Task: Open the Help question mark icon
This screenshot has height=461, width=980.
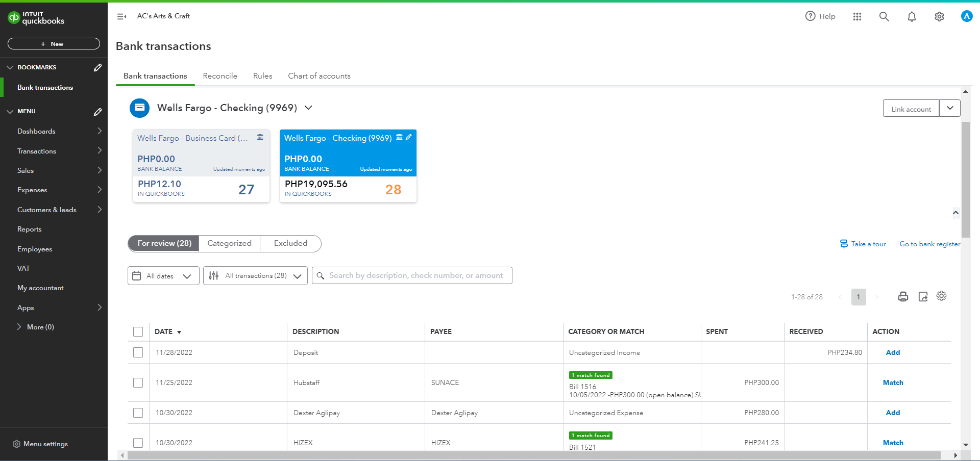Action: pos(810,16)
